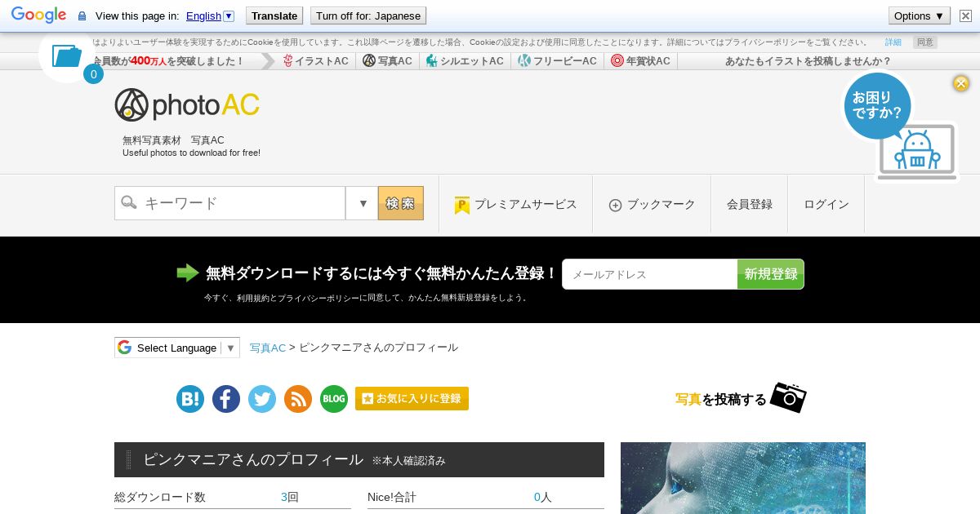
Task: Click the Translate button
Action: [x=274, y=16]
